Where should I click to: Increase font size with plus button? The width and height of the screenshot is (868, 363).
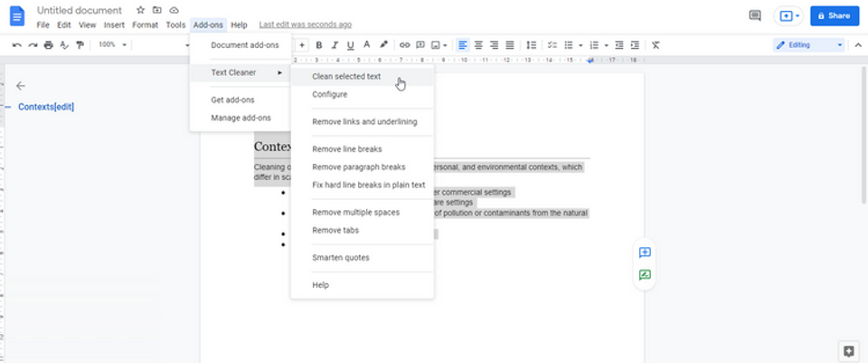(x=302, y=45)
